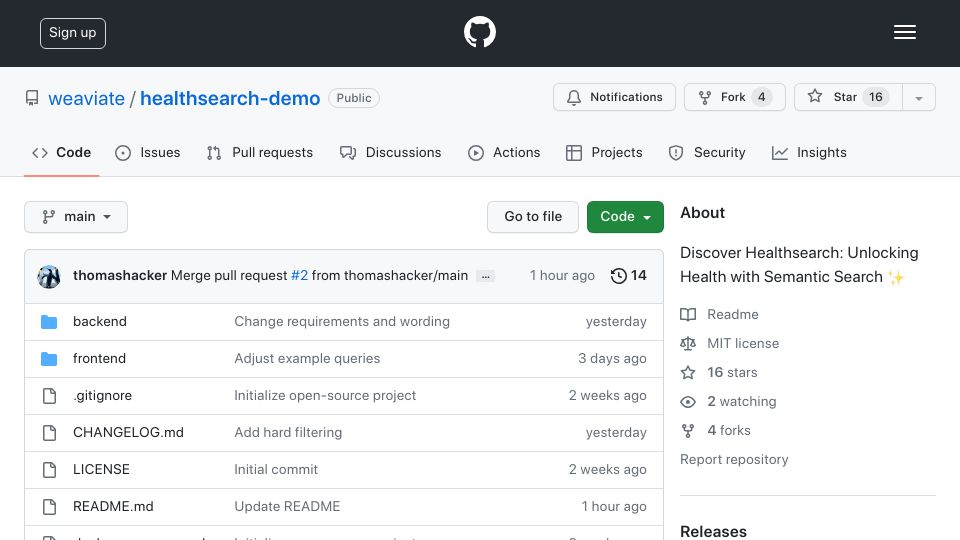Click the LICENSE file icon
The image size is (960, 540).
pos(50,470)
